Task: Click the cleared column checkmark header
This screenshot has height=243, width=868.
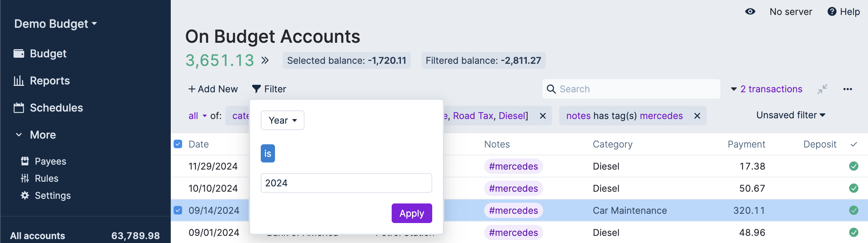Action: pos(854,144)
